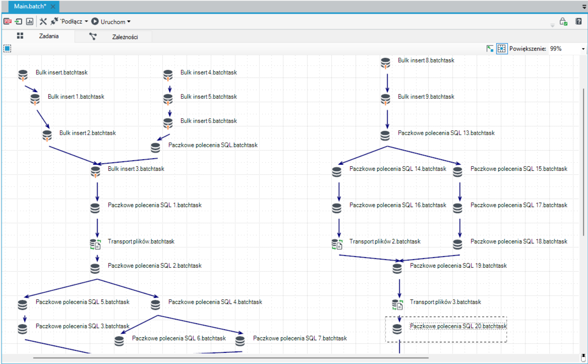The image size is (588, 364).
Task: Click the auto-arrange layout icon with green arrow
Action: [x=490, y=48]
